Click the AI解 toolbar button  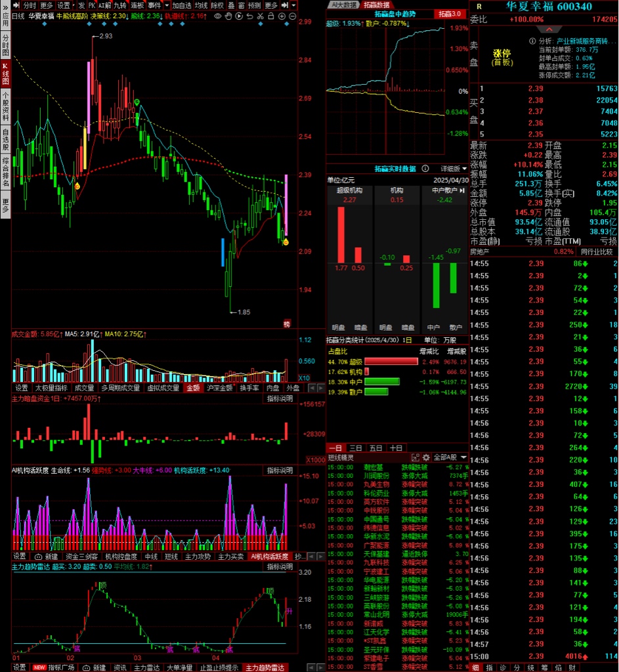pos(104,5)
